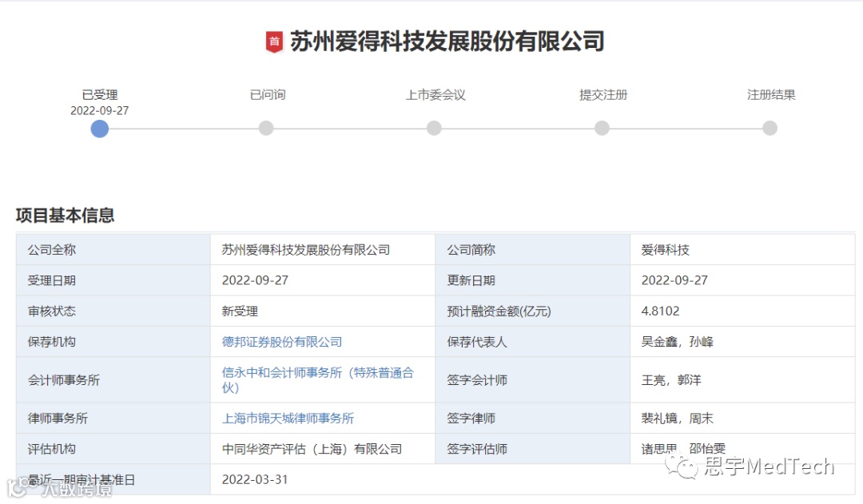The image size is (863, 504).
Task: Click the 已问询 stage label
Action: pyautogui.click(x=268, y=94)
